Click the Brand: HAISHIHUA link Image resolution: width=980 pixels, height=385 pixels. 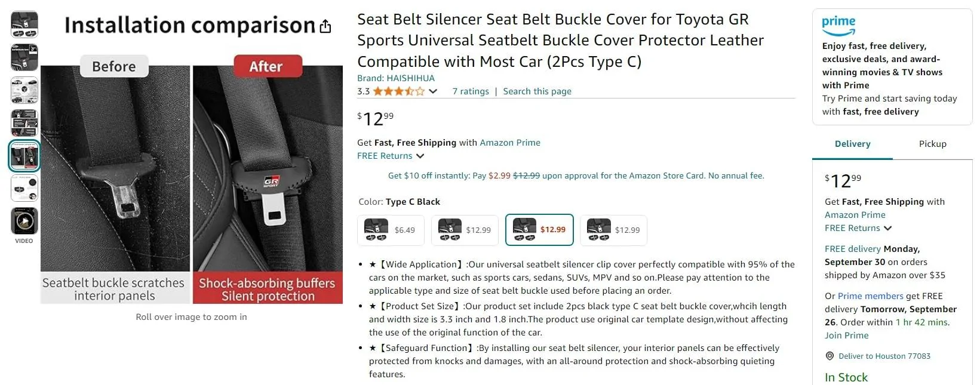pos(396,78)
